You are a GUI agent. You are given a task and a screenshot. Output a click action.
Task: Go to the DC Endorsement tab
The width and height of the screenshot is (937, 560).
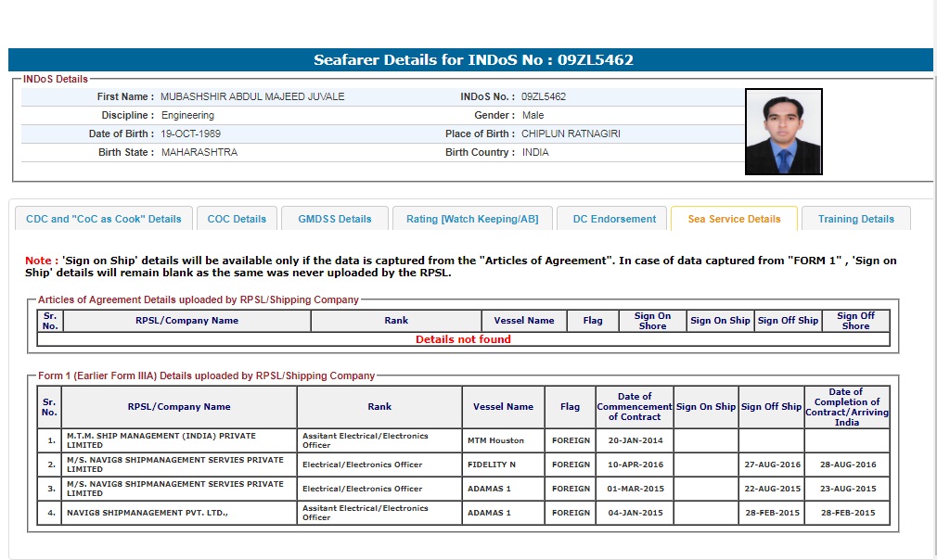(614, 219)
